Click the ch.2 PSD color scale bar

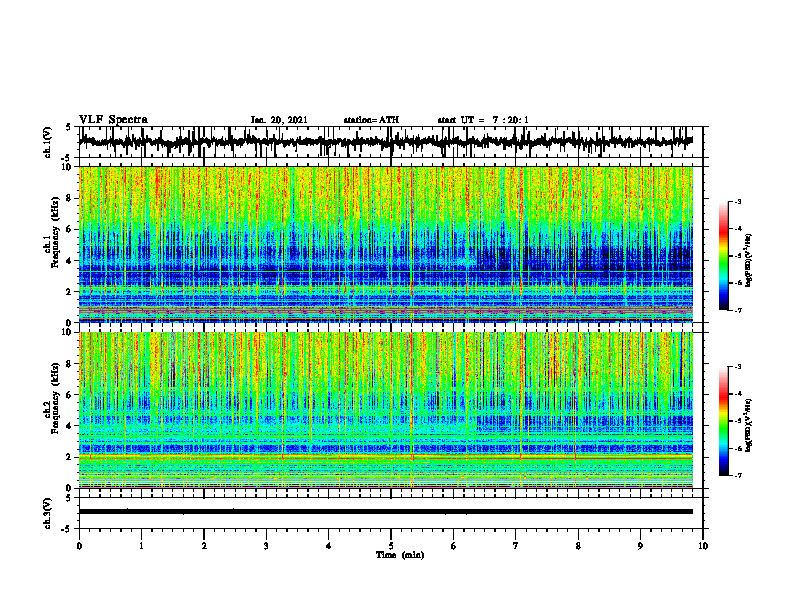(x=724, y=421)
